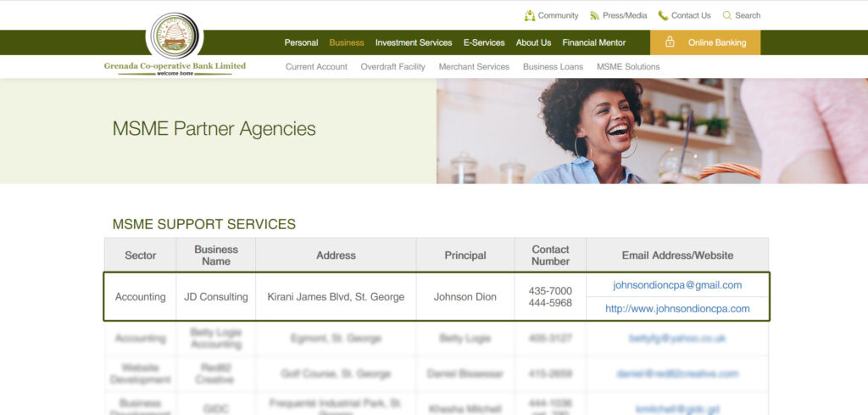Go to the E-Services menu
The height and width of the screenshot is (415, 868).
pyautogui.click(x=484, y=42)
